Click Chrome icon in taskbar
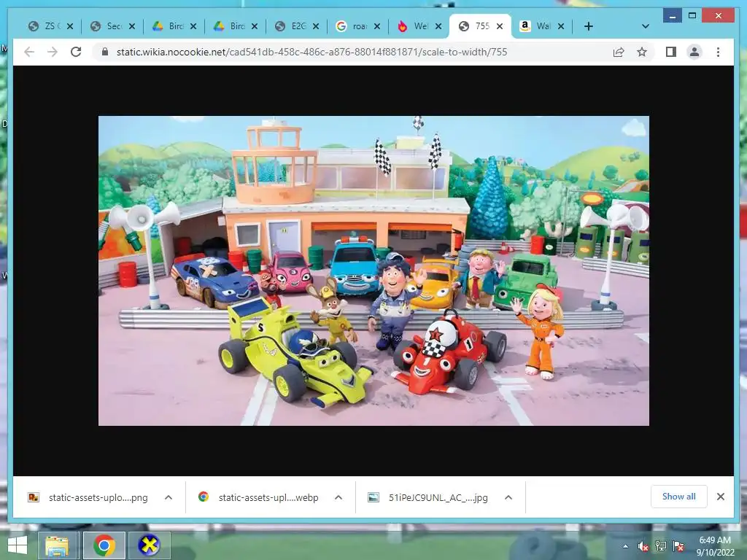 click(104, 545)
